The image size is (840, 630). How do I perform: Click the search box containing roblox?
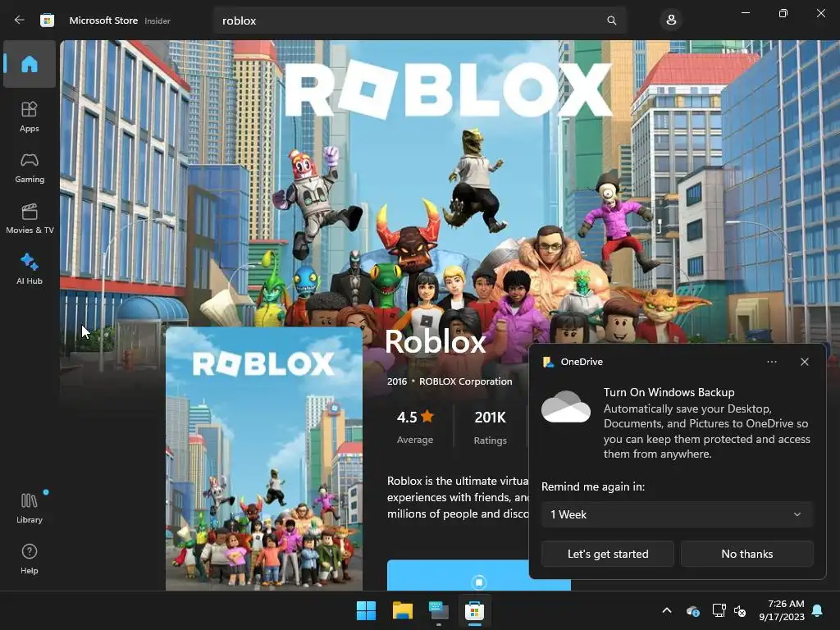pos(420,21)
